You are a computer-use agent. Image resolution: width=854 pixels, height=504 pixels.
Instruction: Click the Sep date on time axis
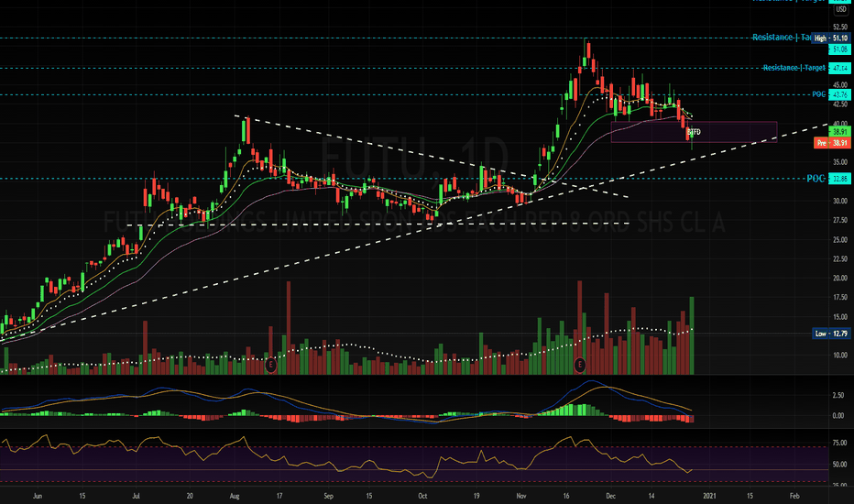pos(328,497)
